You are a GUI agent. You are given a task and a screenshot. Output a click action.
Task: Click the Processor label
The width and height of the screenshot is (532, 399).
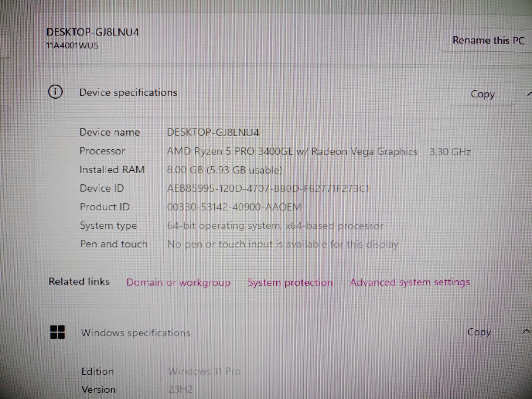102,151
